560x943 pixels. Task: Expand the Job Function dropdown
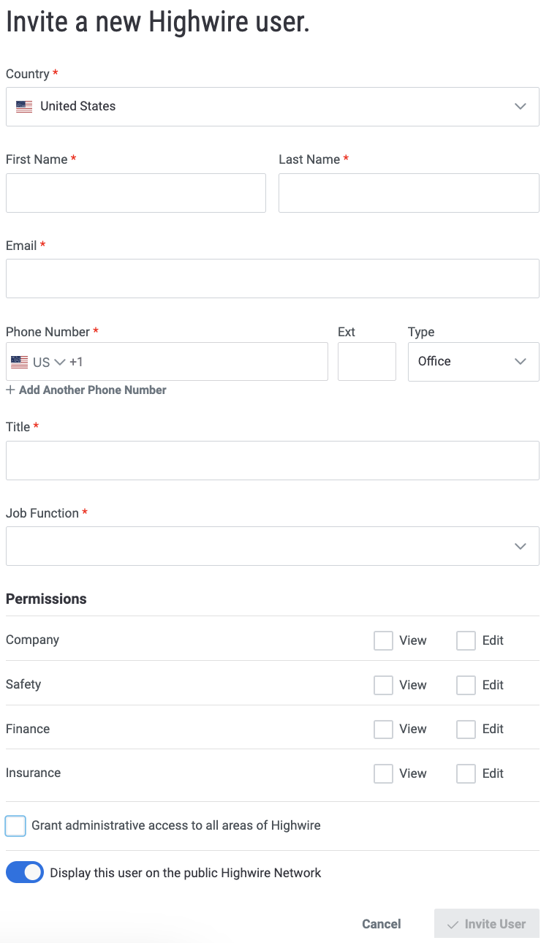click(272, 546)
